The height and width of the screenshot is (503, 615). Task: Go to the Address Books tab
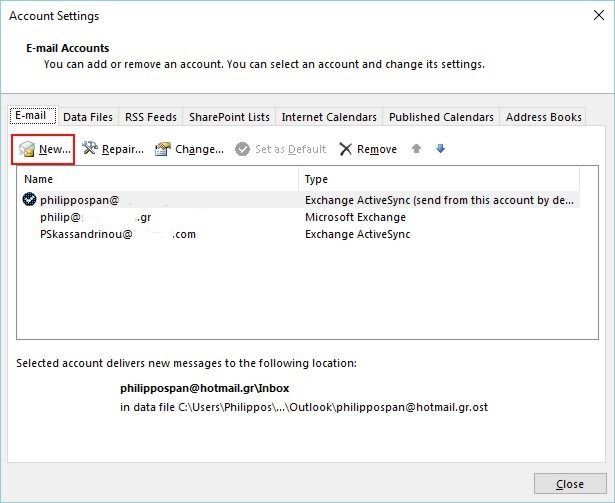(544, 117)
